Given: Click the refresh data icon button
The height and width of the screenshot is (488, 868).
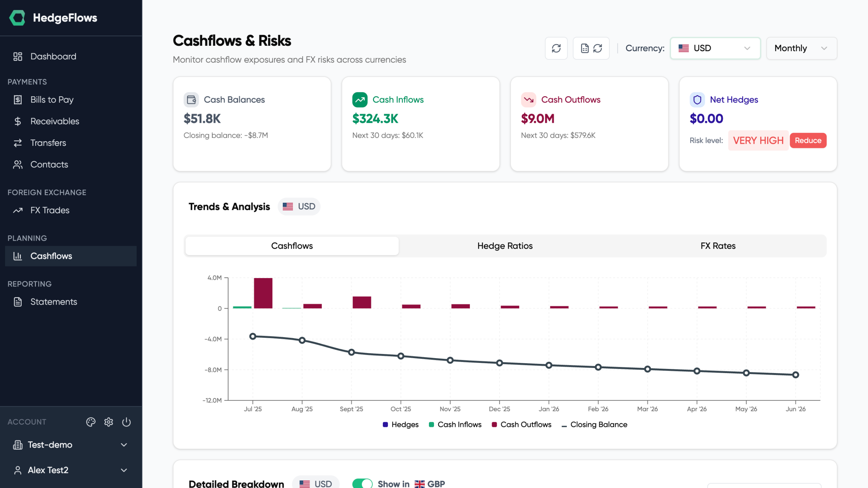Looking at the screenshot, I should click(556, 48).
